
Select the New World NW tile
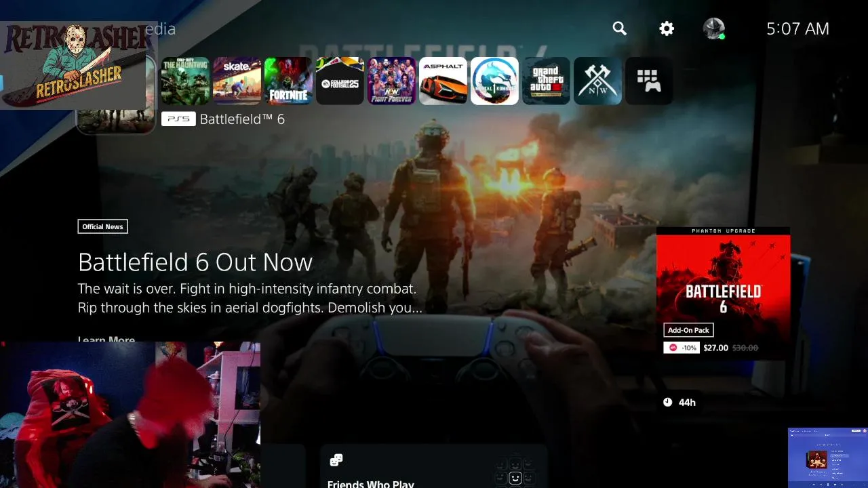tap(597, 81)
